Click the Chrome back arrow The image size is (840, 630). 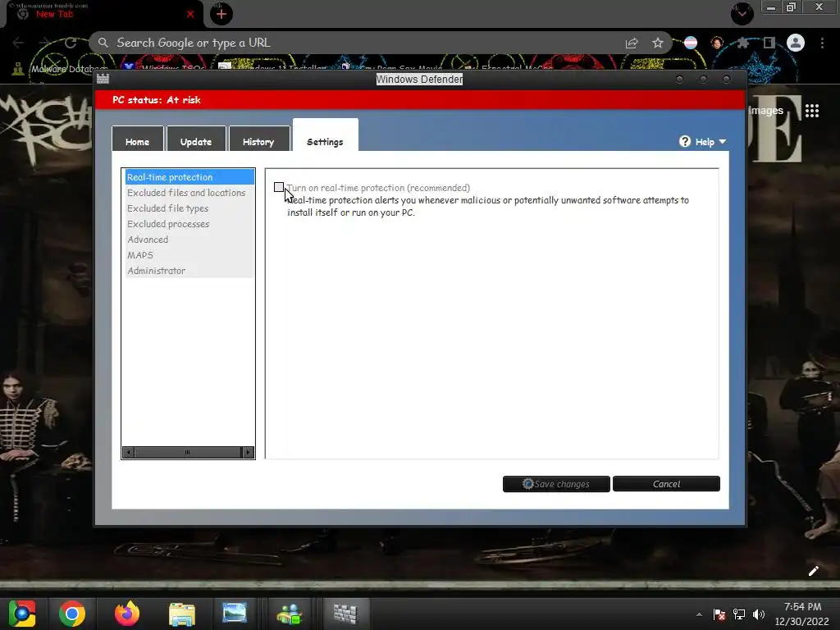[19, 43]
